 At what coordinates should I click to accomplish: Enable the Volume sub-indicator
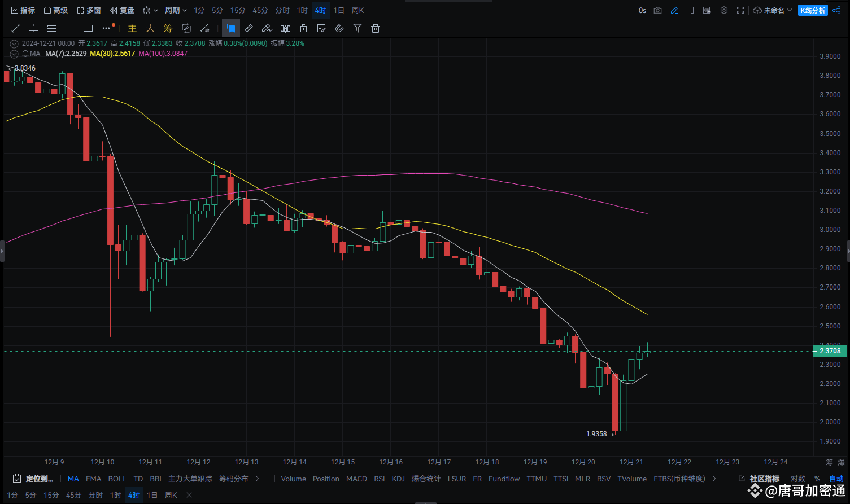coord(294,479)
